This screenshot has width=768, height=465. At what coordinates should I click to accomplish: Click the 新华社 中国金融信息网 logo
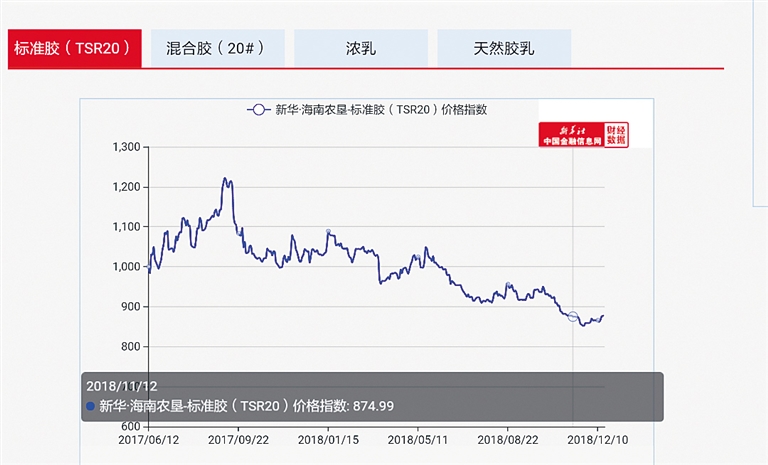coord(571,136)
